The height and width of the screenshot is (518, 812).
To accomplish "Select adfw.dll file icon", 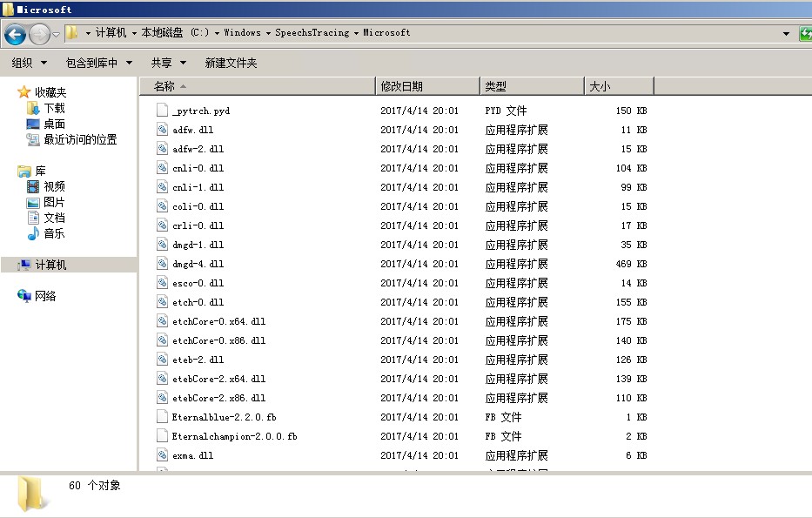I will click(163, 130).
